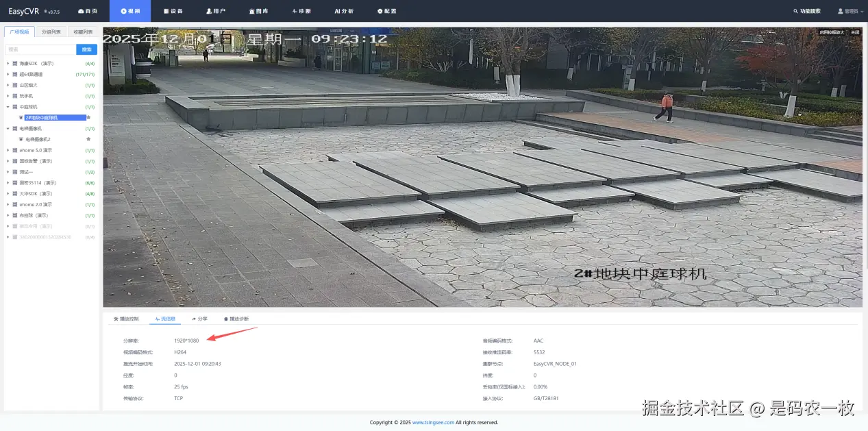Click the EasyCVR_NODE_01 cluster node value
868x431 pixels.
point(555,364)
